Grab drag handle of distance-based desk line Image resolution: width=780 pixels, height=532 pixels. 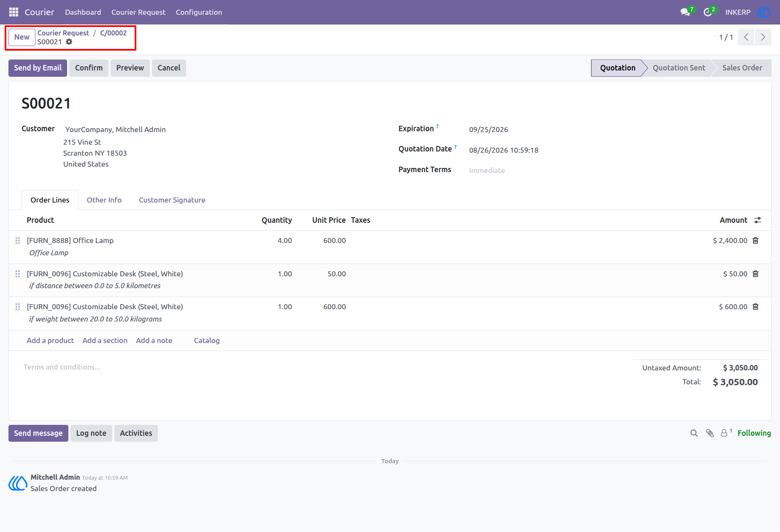pos(18,274)
